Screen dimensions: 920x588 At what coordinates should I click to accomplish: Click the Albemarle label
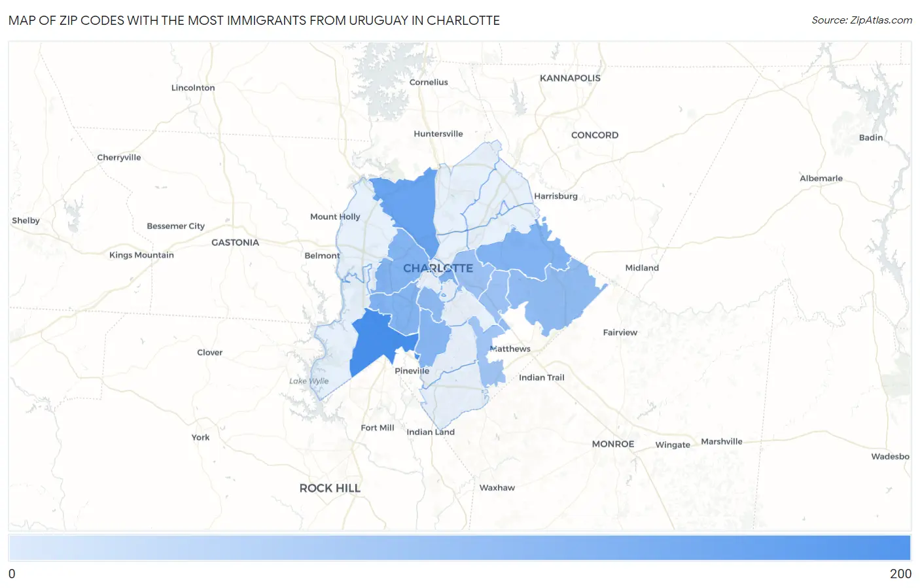(821, 178)
